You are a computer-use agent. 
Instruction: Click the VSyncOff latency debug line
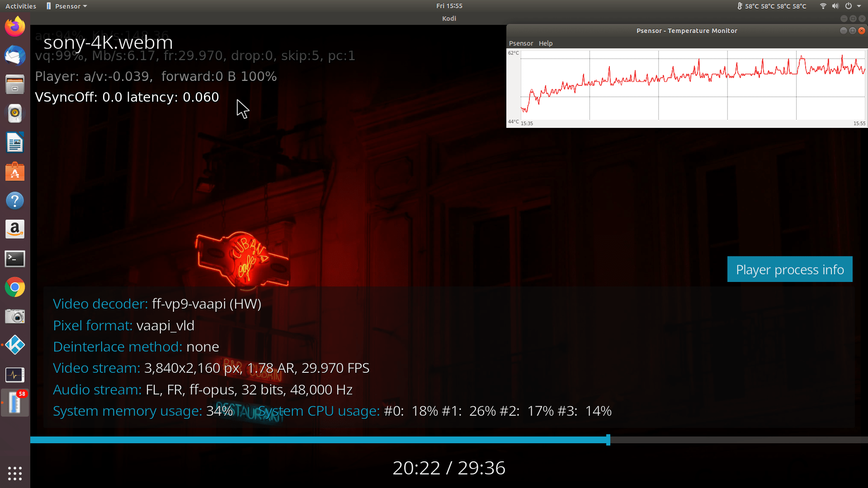127,97
